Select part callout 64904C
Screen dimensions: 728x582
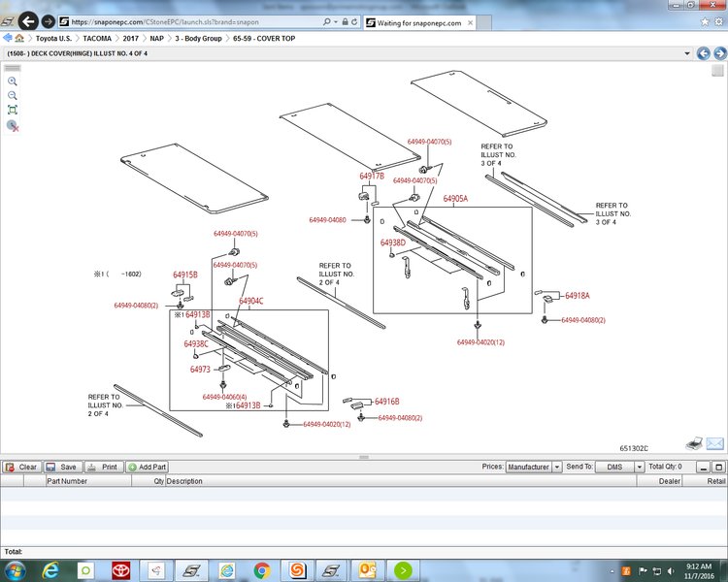[250, 302]
